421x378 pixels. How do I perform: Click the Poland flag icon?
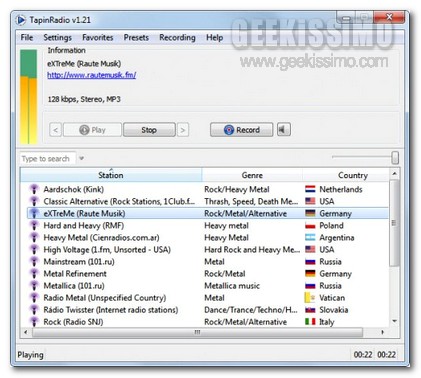pyautogui.click(x=310, y=225)
